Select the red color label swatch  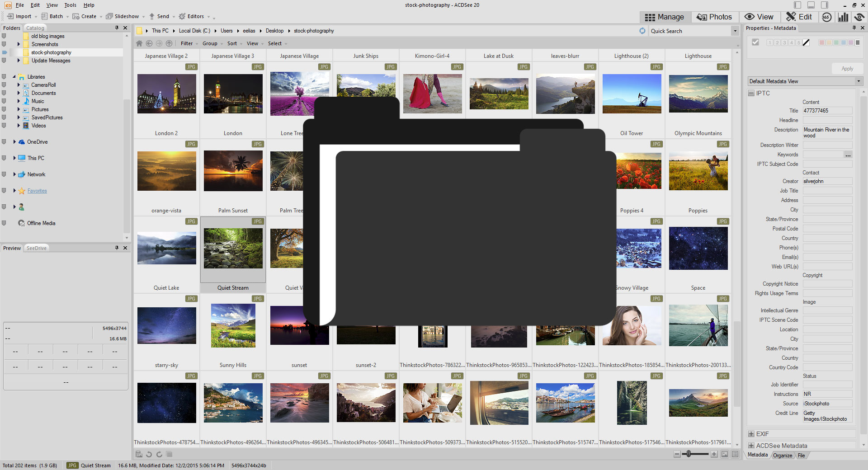point(822,42)
